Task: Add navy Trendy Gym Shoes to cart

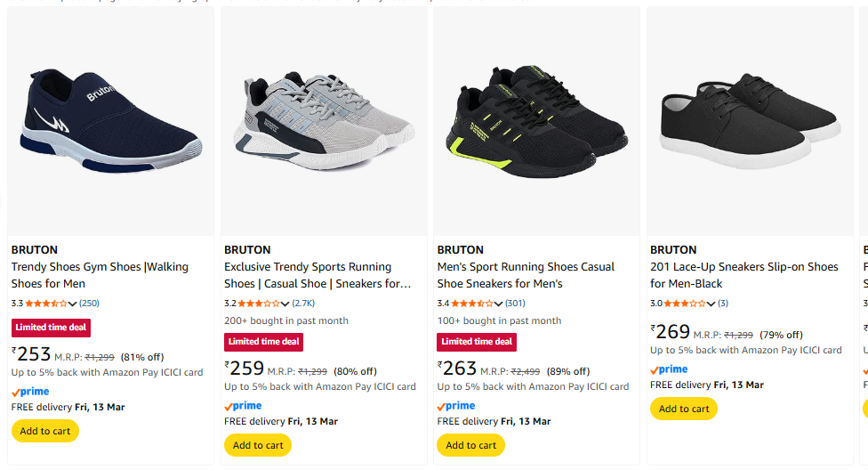Action: click(x=45, y=431)
